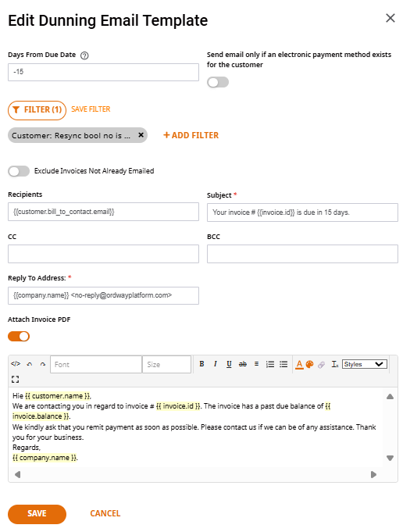Maximize the editor with fullscreen icon
The width and height of the screenshot is (410, 532).
(x=16, y=380)
